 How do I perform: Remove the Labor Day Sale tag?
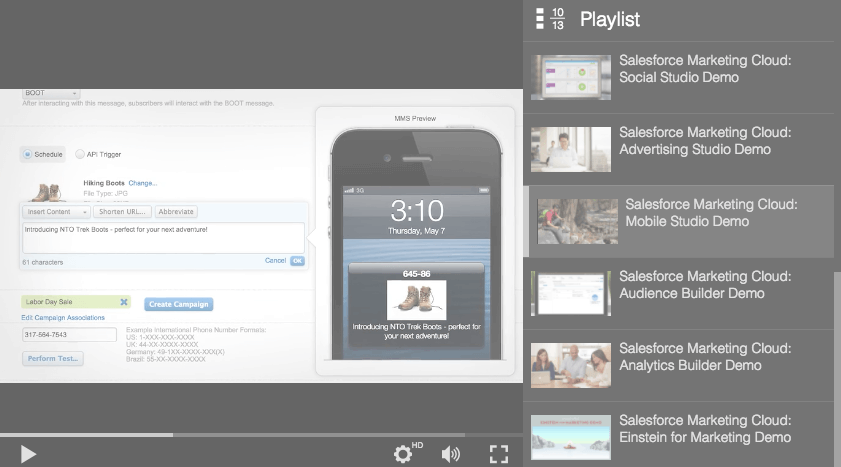click(124, 302)
